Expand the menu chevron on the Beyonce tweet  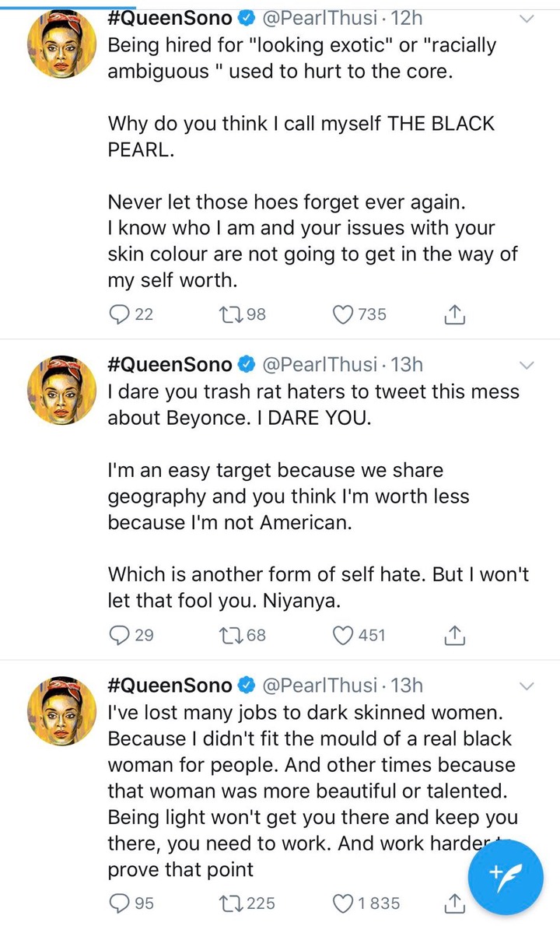tap(527, 364)
